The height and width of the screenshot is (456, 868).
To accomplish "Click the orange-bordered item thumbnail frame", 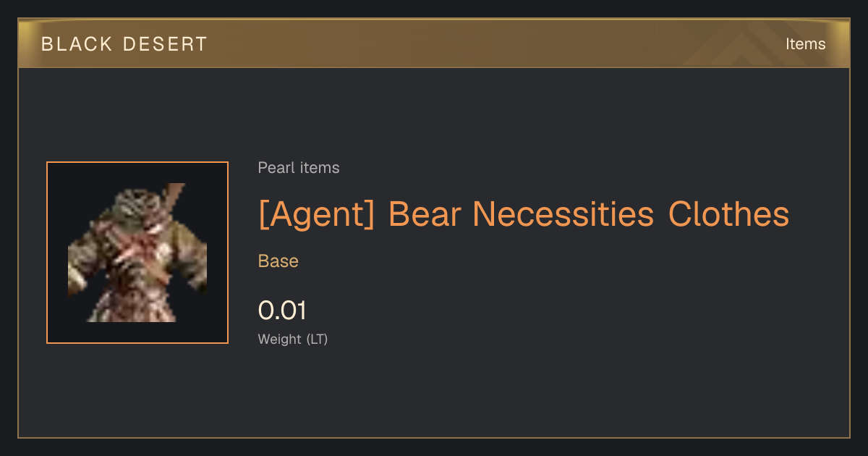I will pyautogui.click(x=137, y=253).
